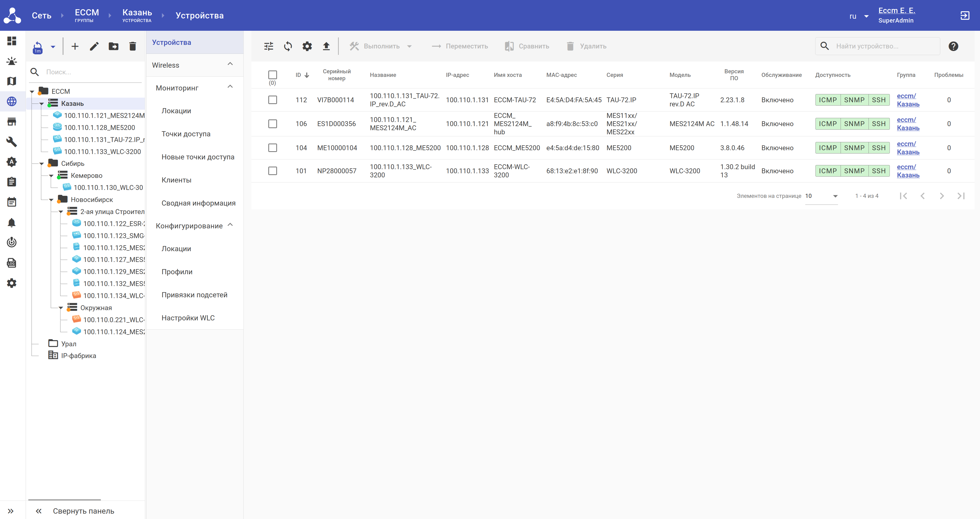Toggle the select-all header checkbox
Screen dimensions: 980x519
coord(272,75)
